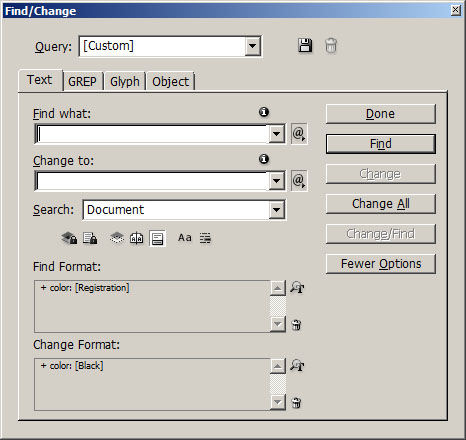Click the Fewer Options button
Viewport: 466px width, 440px height.
point(381,264)
